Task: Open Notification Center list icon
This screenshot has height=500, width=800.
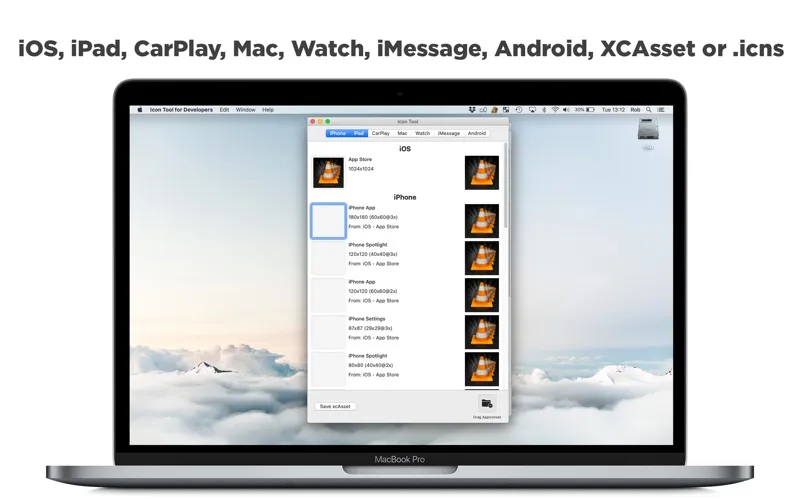Action: [x=661, y=110]
